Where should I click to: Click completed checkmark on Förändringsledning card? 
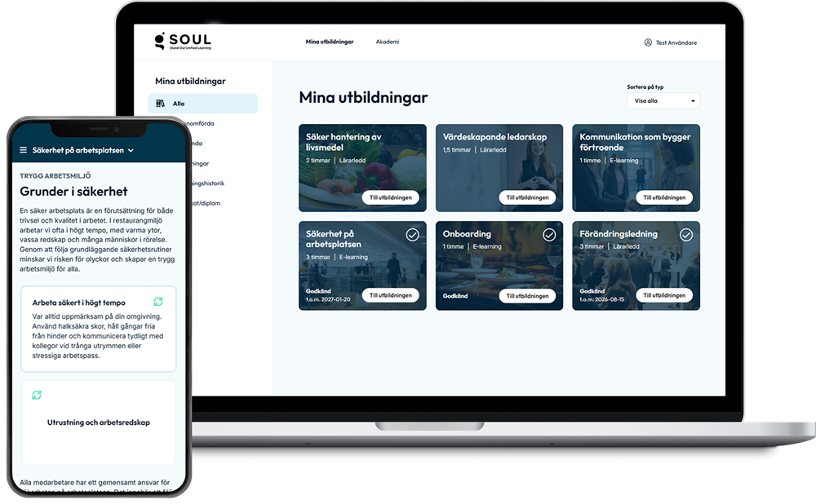click(686, 235)
